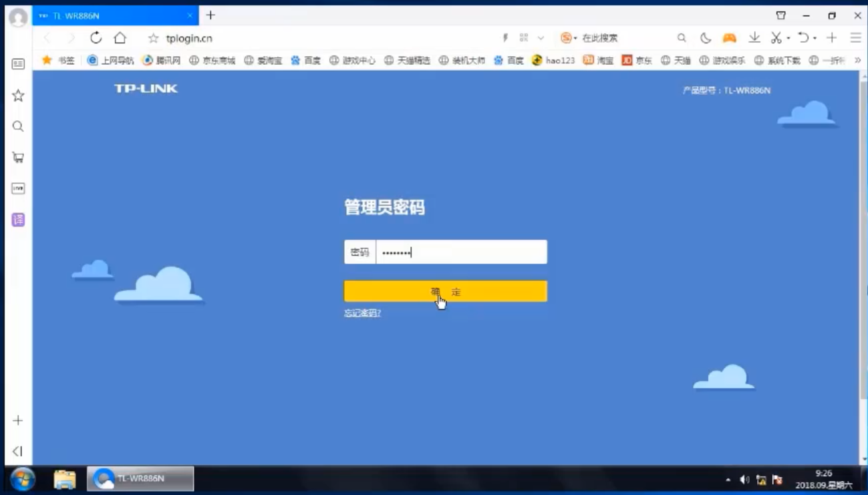Click in the 密码 password input field
Screen dimensions: 868x495
(461, 253)
